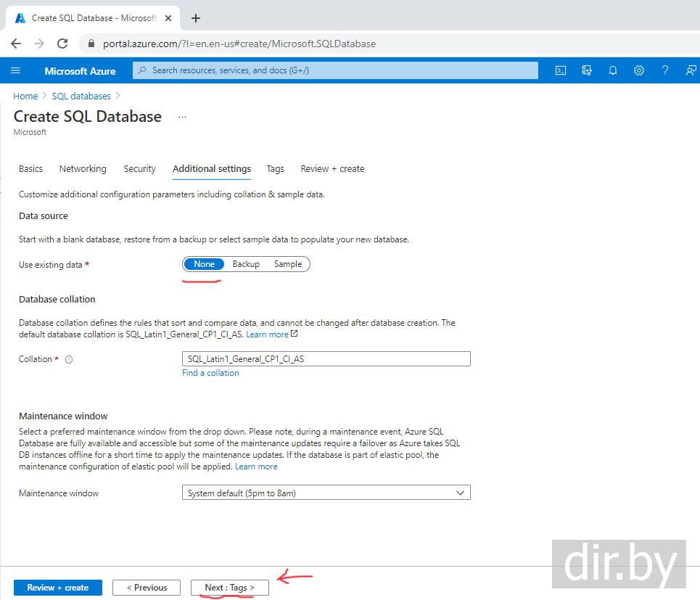
Task: Click into the Collation input field
Action: click(x=326, y=359)
